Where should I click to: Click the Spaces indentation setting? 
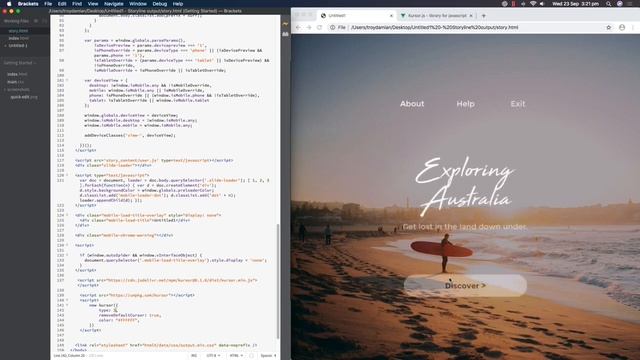click(x=269, y=356)
